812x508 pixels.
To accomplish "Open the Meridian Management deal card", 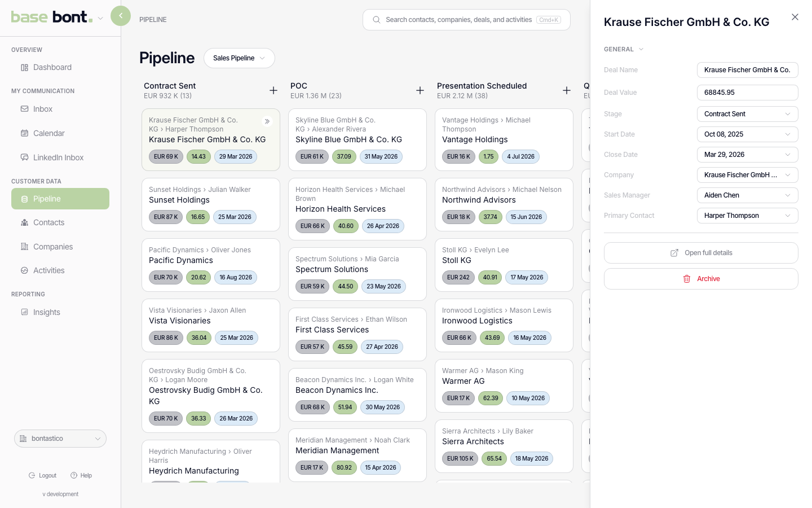I will [x=358, y=455].
